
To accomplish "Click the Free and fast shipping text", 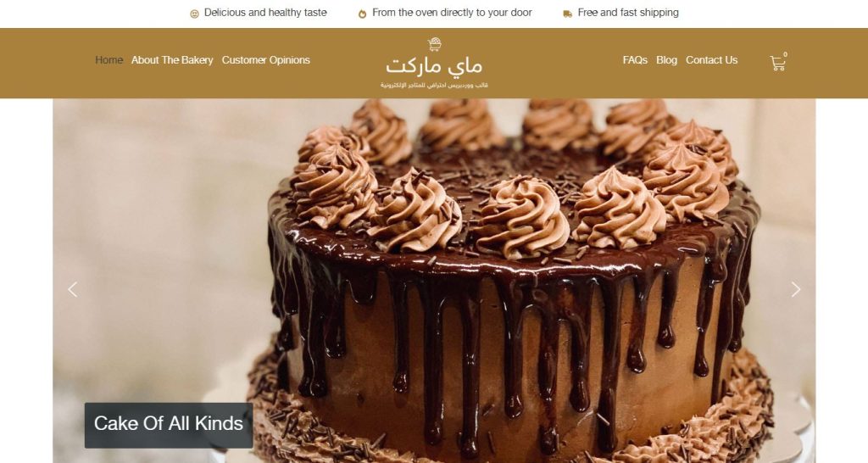I will click(628, 12).
